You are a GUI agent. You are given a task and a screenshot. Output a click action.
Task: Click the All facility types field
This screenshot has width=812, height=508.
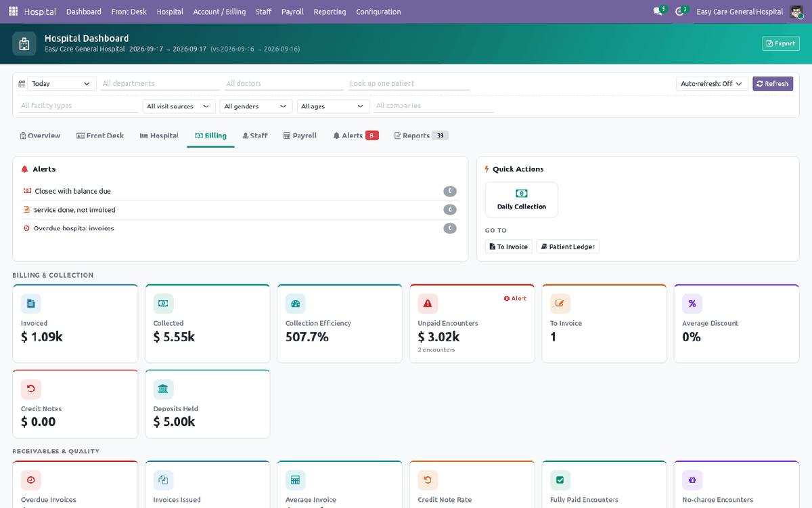pyautogui.click(x=78, y=106)
